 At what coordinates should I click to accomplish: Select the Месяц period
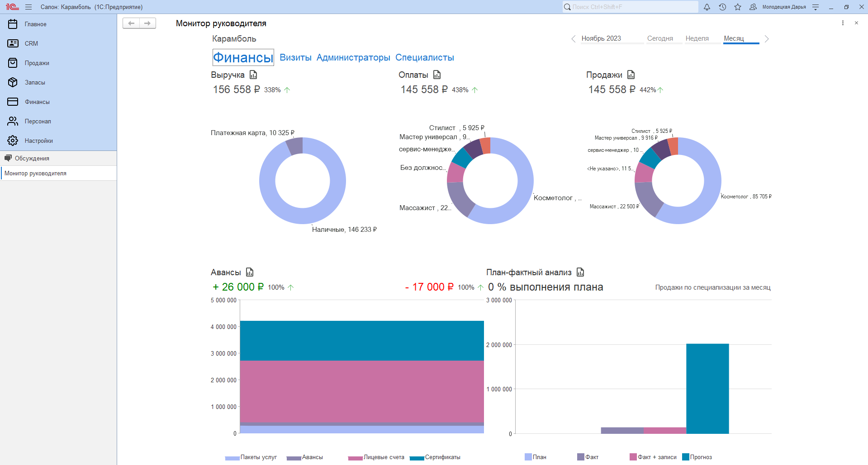pyautogui.click(x=734, y=39)
